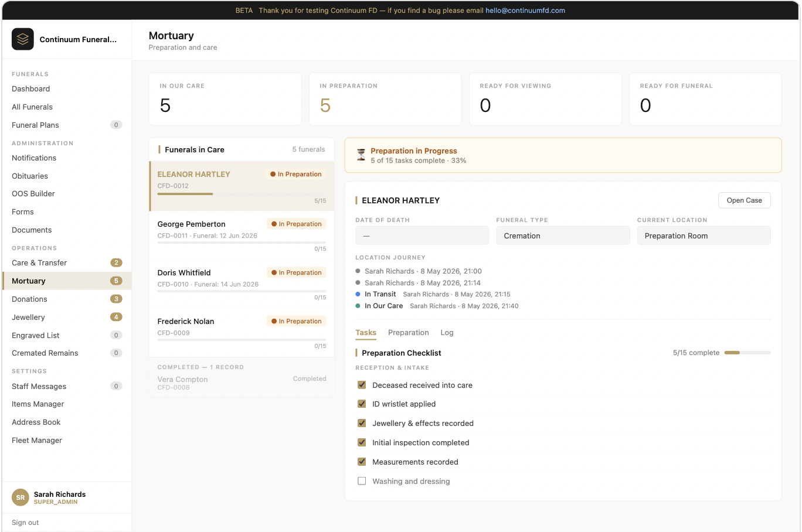Click the Care & Transfer badge 2
The height and width of the screenshot is (532, 802).
tap(116, 262)
